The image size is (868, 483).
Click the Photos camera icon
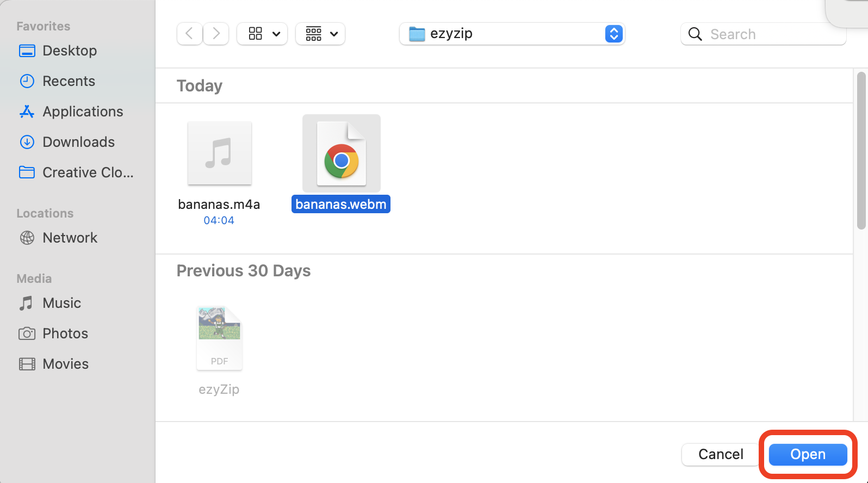click(27, 333)
